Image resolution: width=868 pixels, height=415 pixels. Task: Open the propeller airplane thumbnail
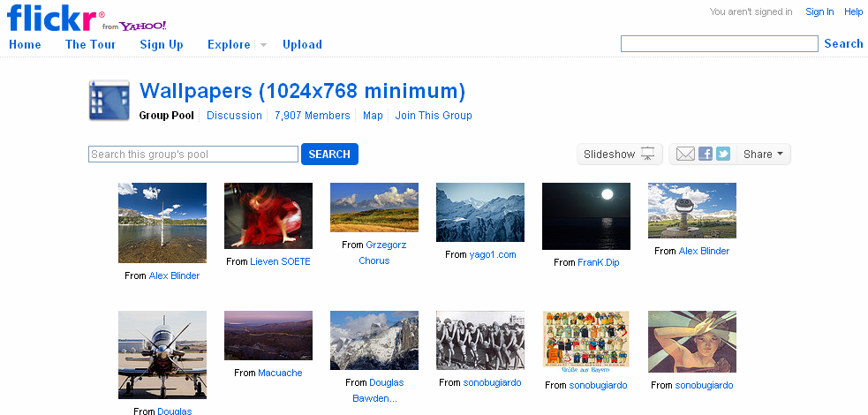click(162, 355)
